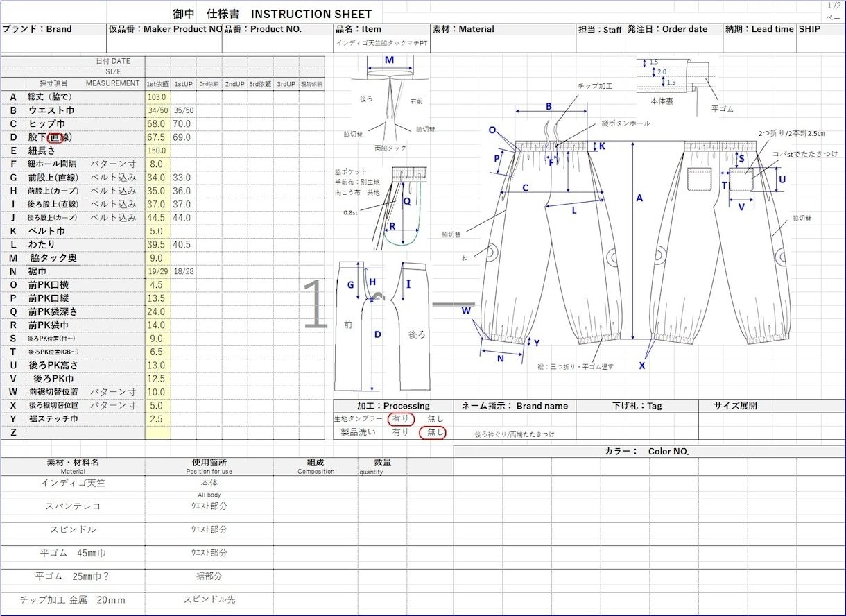
Task: Click the '下げ札：Tag' header
Action: [x=637, y=406]
